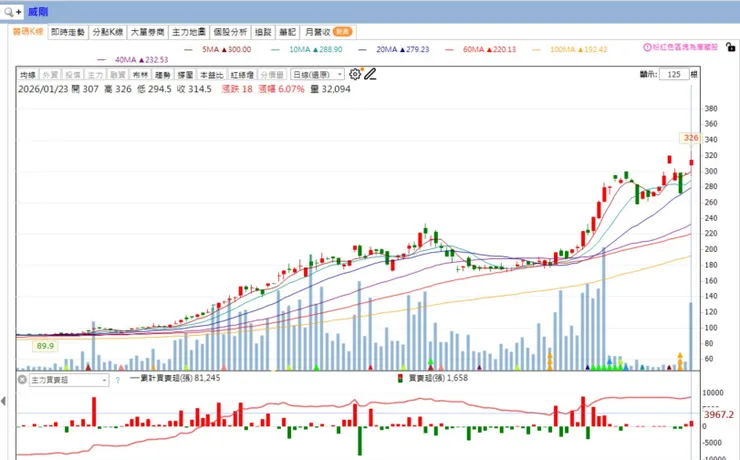The width and height of the screenshot is (740, 460).
Task: Click the 買賣超(張) 1,658 legend
Action: 433,378
